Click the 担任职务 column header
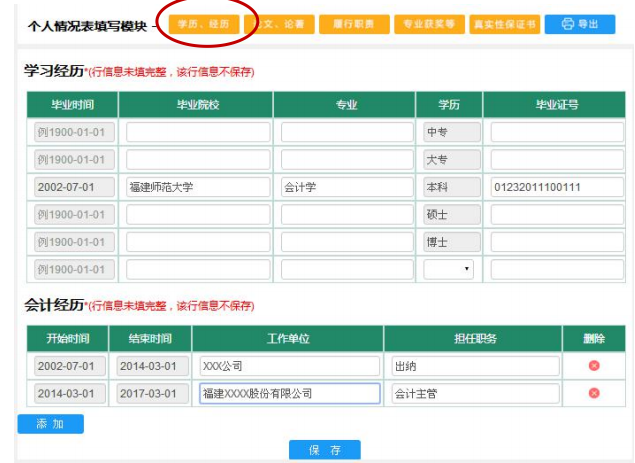 click(475, 338)
